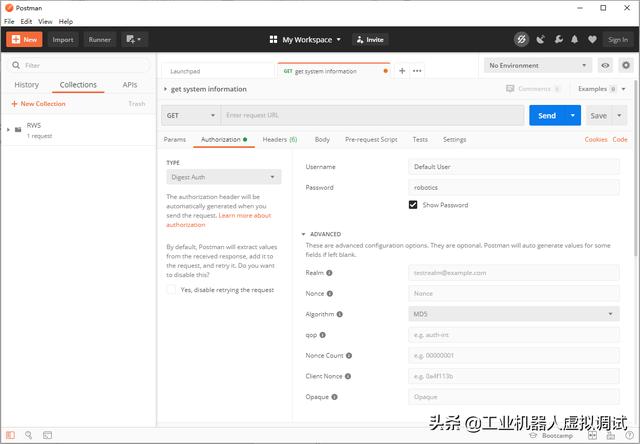Viewport: 640px width, 444px height.
Task: Open the notifications bell icon
Action: click(575, 40)
